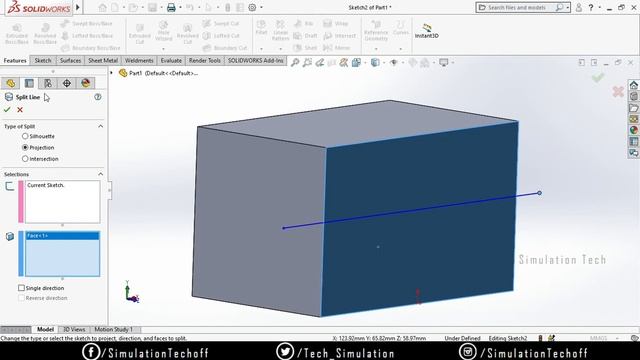Switch to the Render Tools tab
This screenshot has width=640, height=360.
point(204,60)
